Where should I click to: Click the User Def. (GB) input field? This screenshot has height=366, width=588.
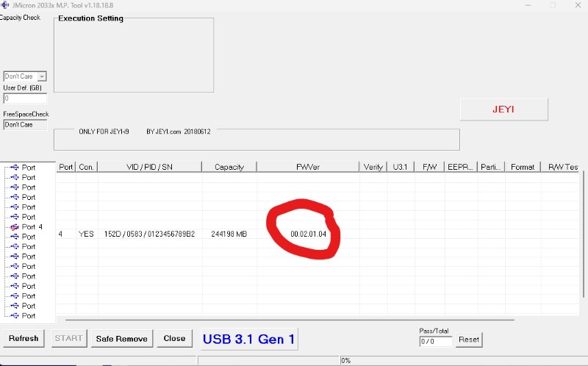(x=25, y=98)
